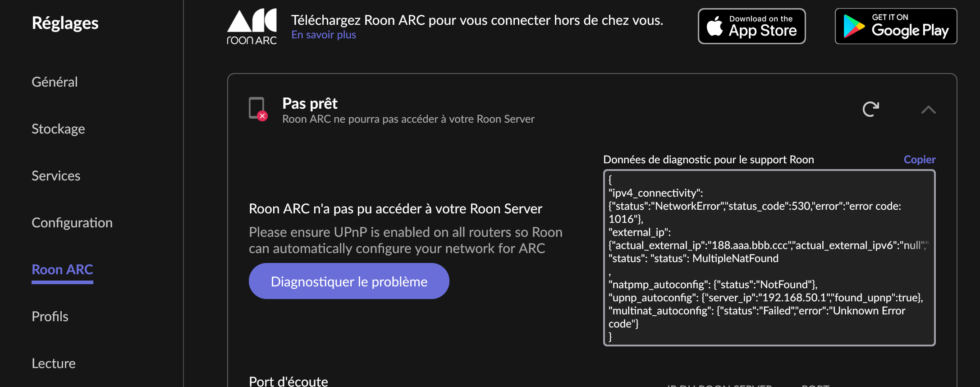Image resolution: width=980 pixels, height=387 pixels.
Task: Open the Profils settings section
Action: 50,317
